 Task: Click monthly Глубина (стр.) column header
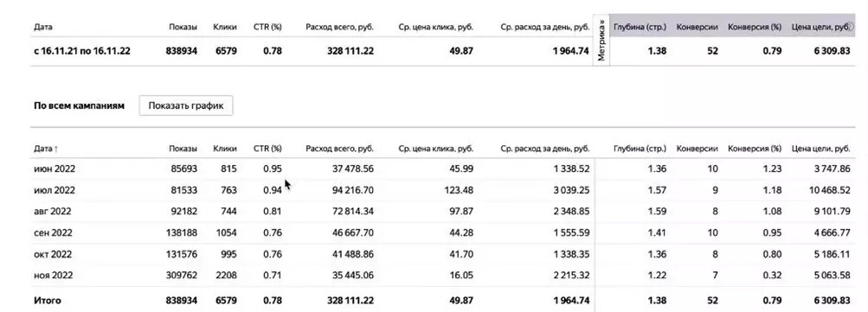(640, 149)
